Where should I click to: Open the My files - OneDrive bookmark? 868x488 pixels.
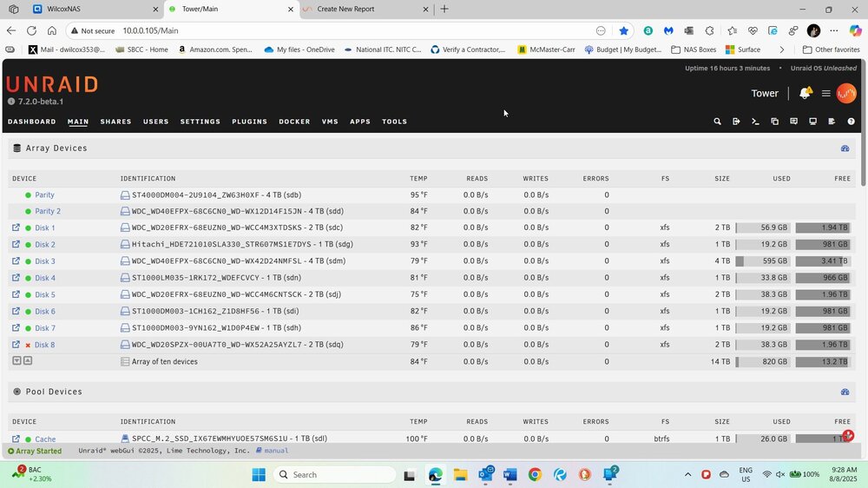(299, 49)
